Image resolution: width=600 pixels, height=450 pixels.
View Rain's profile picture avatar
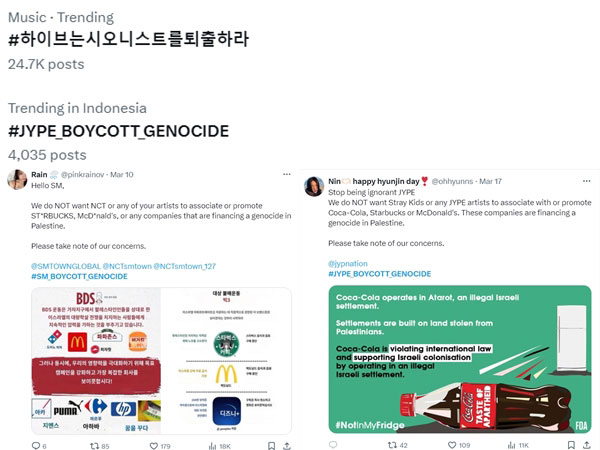click(x=17, y=179)
